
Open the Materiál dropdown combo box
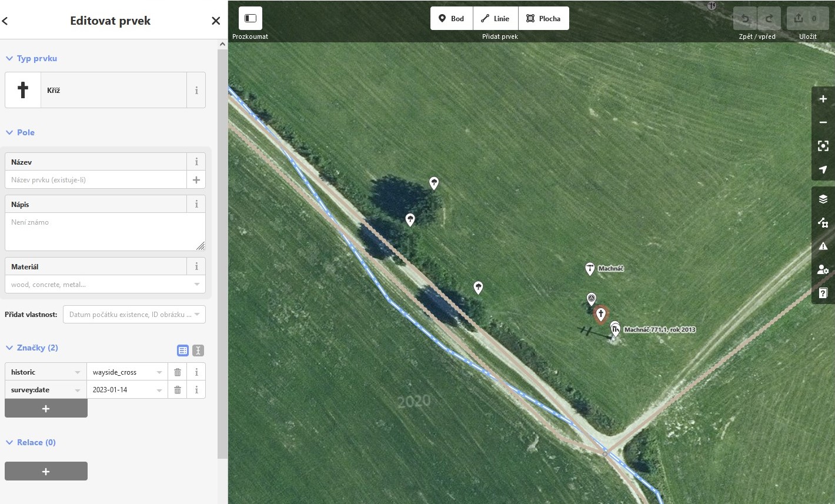(x=105, y=285)
